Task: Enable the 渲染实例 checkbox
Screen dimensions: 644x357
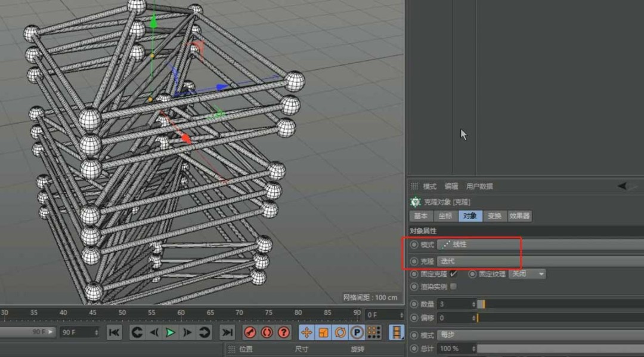Action: click(454, 287)
